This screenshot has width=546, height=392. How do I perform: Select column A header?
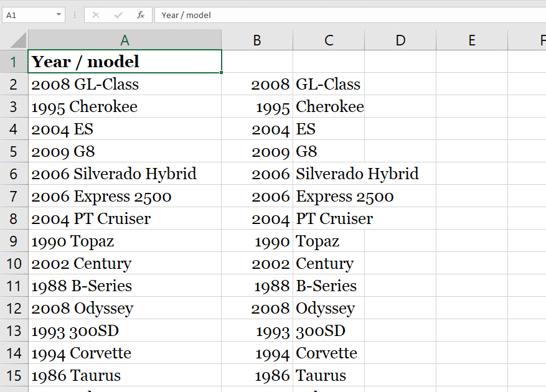[x=125, y=39]
